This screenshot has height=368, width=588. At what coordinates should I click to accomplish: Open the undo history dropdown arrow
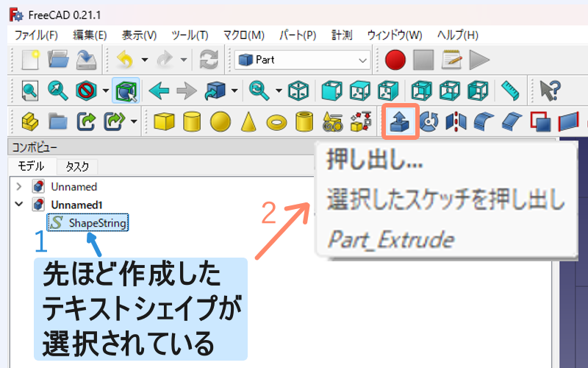pos(145,60)
